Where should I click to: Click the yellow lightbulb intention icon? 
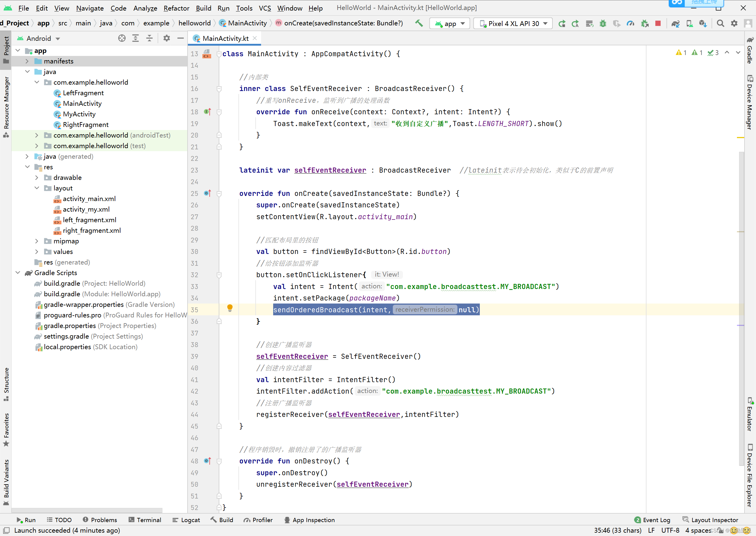[230, 308]
